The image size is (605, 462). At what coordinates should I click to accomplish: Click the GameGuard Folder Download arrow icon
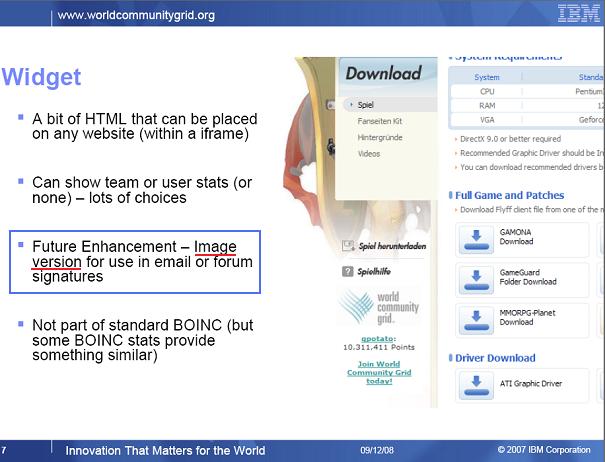click(x=476, y=279)
